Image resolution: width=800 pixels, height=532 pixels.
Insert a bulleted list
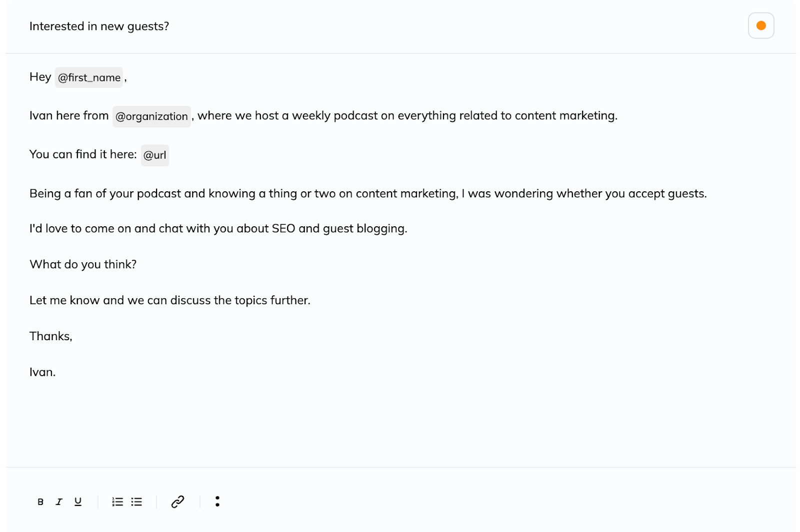coord(136,502)
